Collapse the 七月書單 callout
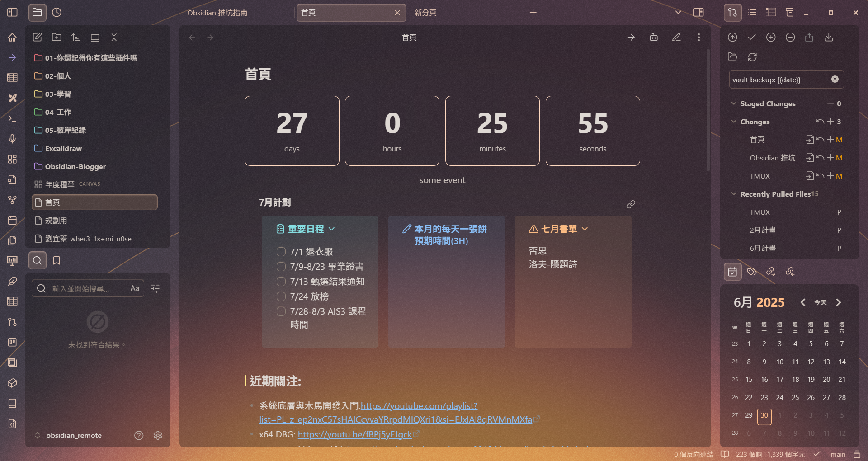 click(x=585, y=229)
